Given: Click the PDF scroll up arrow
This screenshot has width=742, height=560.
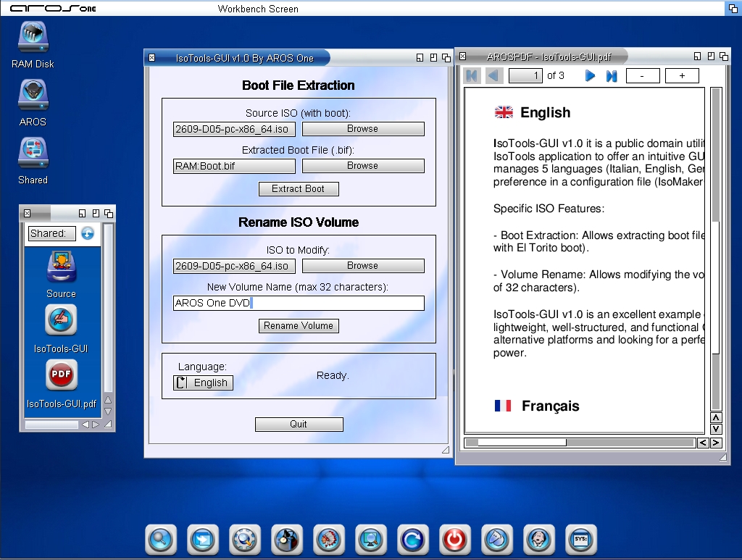Looking at the screenshot, I should [x=716, y=417].
